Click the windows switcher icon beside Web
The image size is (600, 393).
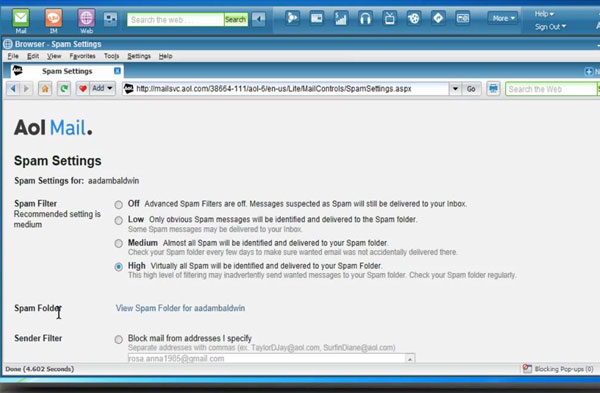point(110,19)
